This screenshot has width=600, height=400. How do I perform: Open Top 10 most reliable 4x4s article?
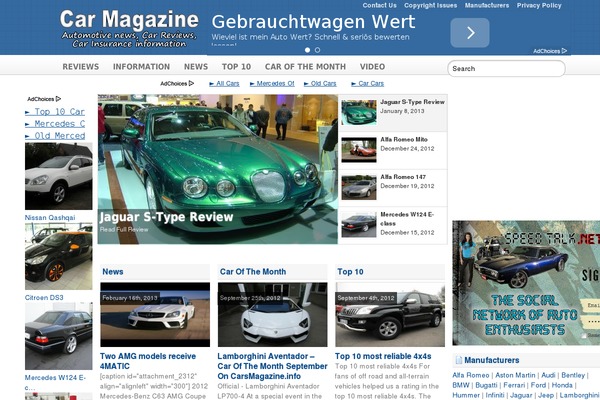tap(383, 356)
